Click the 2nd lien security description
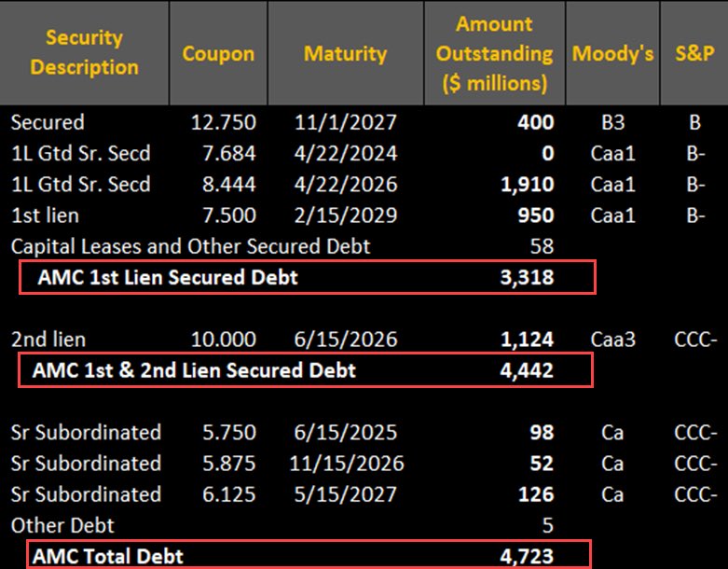The height and width of the screenshot is (569, 728). click(48, 340)
